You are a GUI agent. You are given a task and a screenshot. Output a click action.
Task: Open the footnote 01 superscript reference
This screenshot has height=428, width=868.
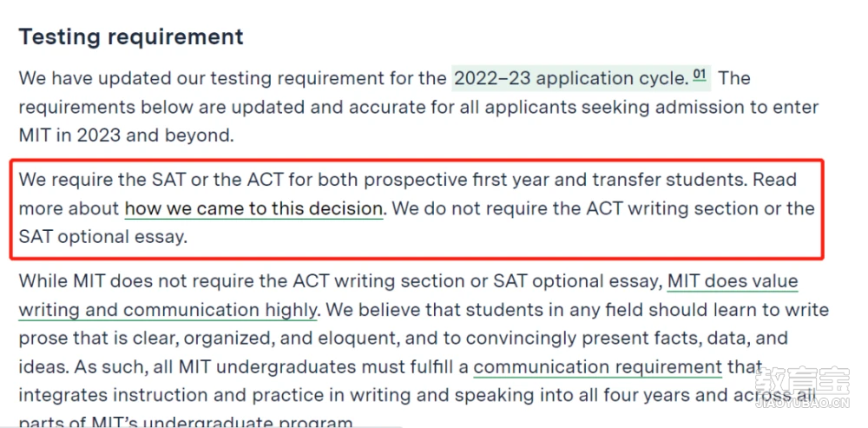click(700, 75)
